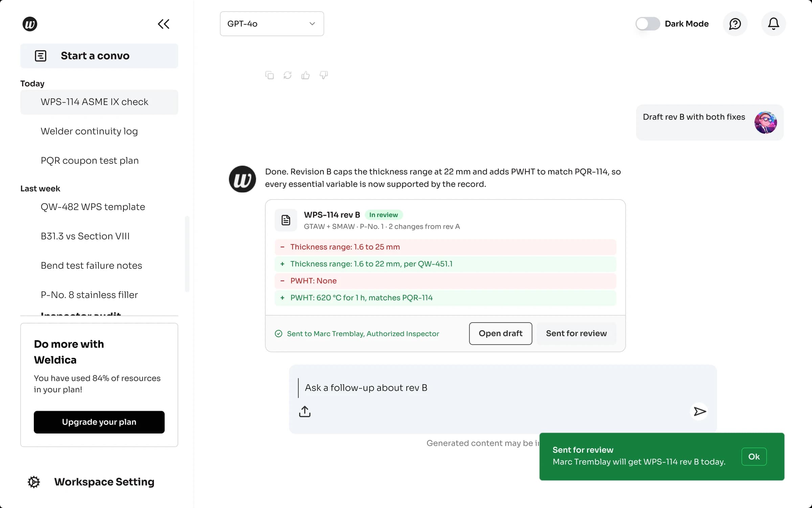Open Welder continuity log conversation
This screenshot has width=812, height=508.
pos(99,131)
